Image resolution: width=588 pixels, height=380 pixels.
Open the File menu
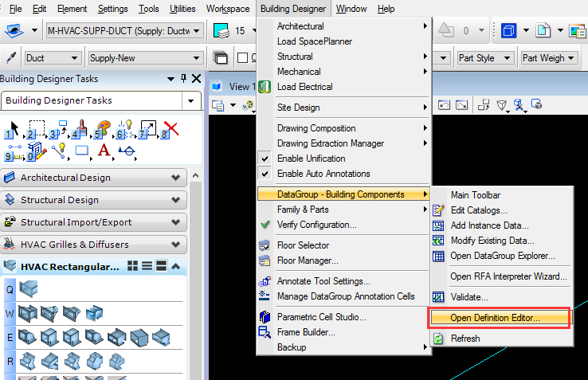[15, 9]
